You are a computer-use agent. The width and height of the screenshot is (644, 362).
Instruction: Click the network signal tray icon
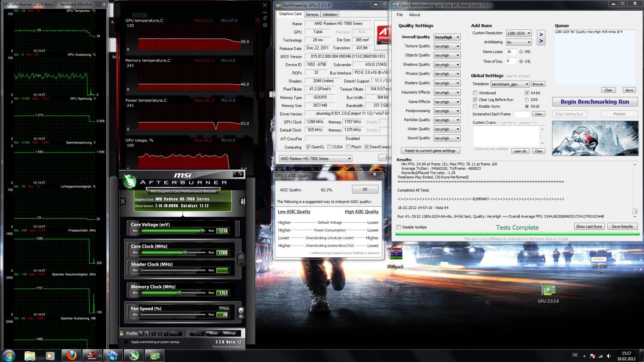[x=600, y=356]
